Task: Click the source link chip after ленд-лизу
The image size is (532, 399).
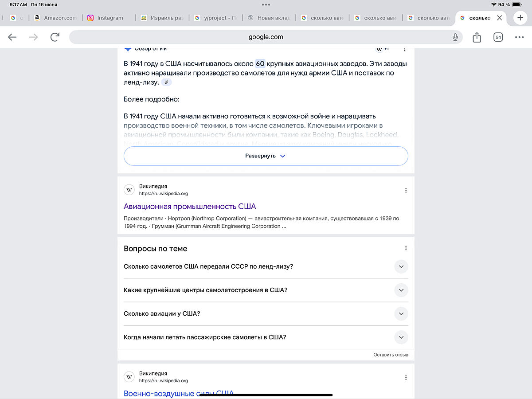Action: click(166, 82)
